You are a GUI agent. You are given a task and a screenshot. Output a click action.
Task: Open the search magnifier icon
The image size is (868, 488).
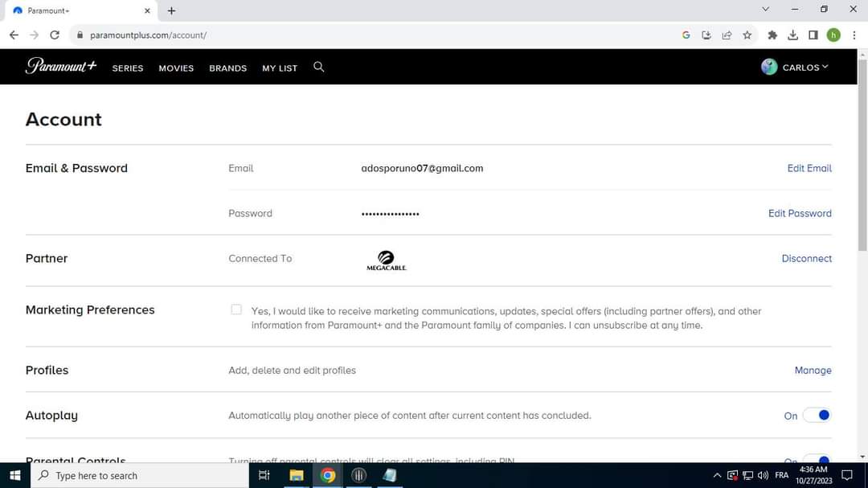(x=318, y=67)
